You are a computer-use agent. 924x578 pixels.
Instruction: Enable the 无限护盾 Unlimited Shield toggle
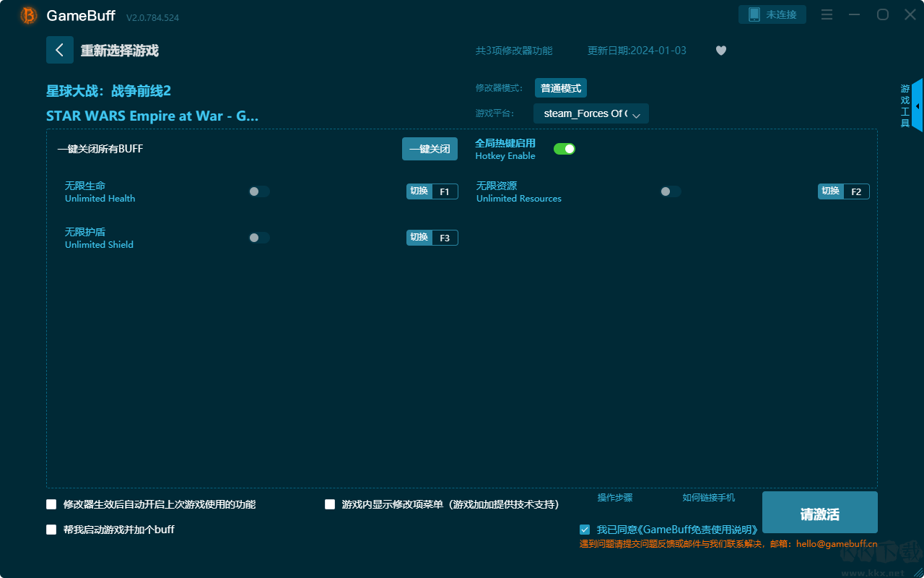click(x=259, y=238)
